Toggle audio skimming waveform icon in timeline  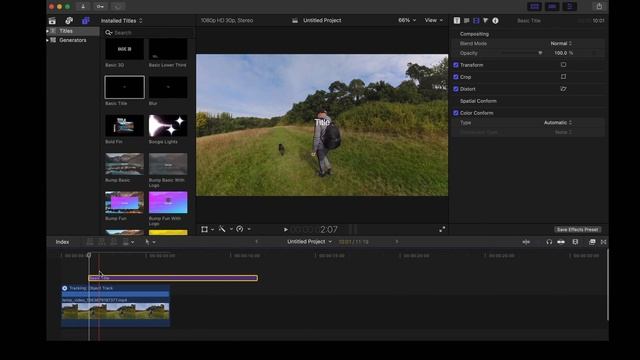(526, 242)
